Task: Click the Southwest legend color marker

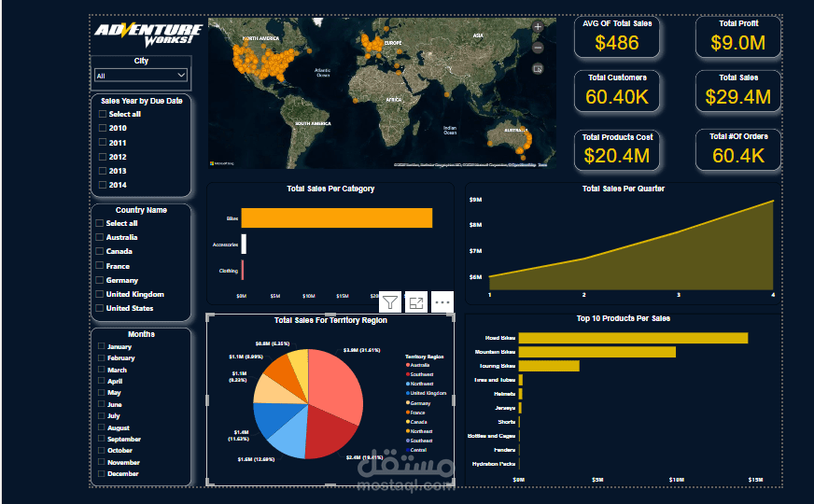Action: tap(408, 374)
